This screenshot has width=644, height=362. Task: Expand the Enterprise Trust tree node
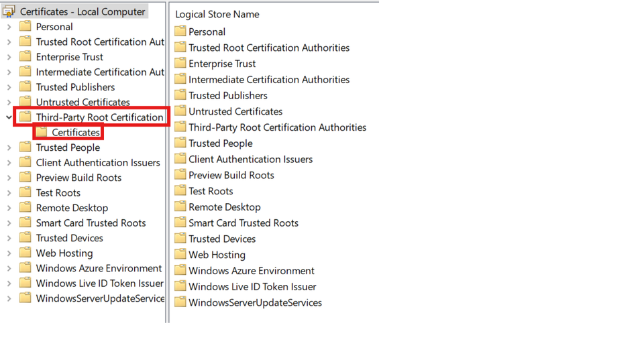coord(9,57)
